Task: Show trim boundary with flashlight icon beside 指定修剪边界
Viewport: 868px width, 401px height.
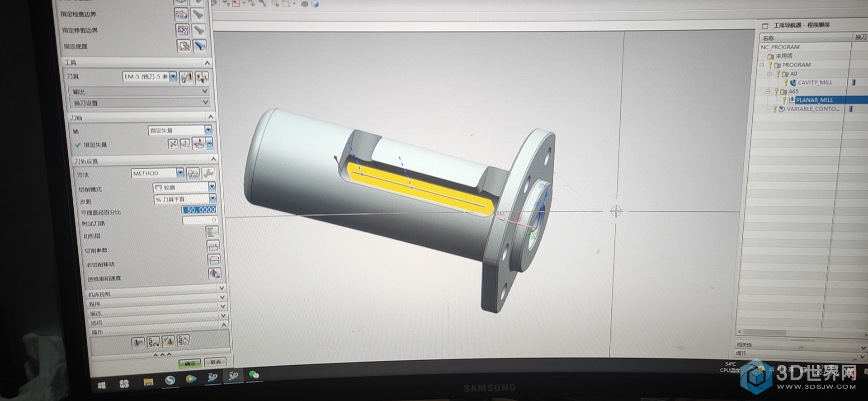Action: 198,30
